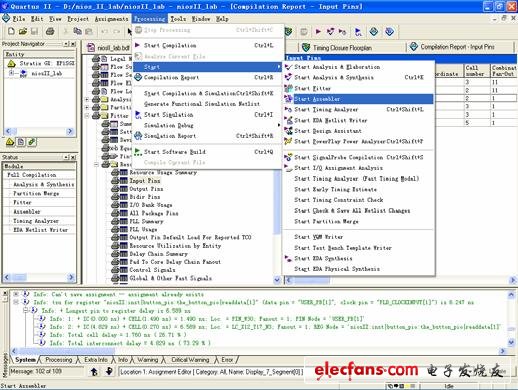
Task: Click the New file toolbar icon
Action: [11, 31]
